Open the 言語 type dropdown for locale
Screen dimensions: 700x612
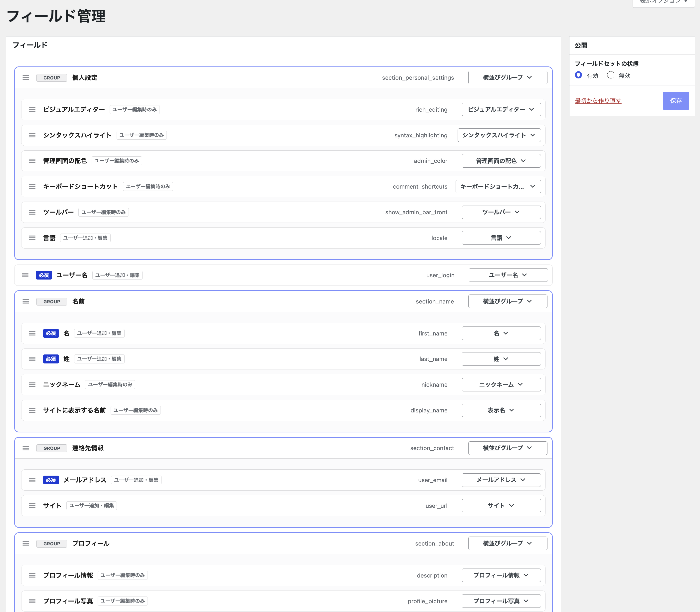click(x=501, y=238)
